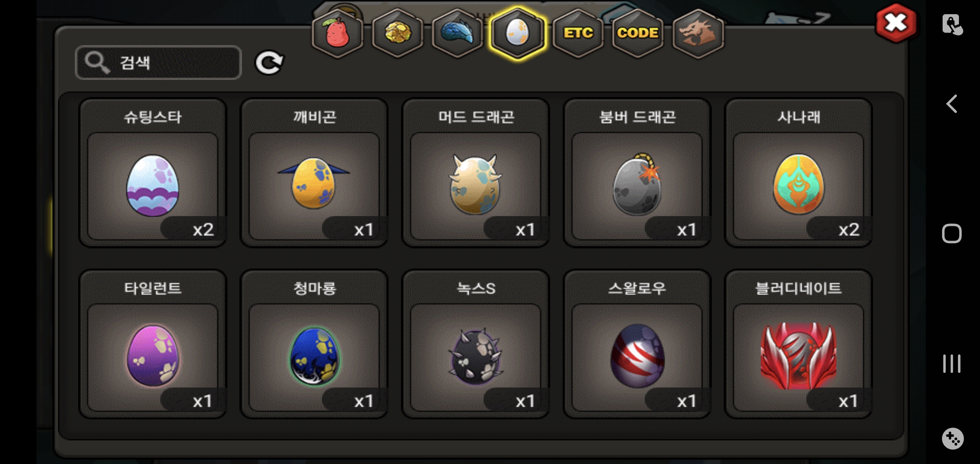Select the egg category tab
Image resolution: width=980 pixels, height=464 pixels.
[518, 33]
